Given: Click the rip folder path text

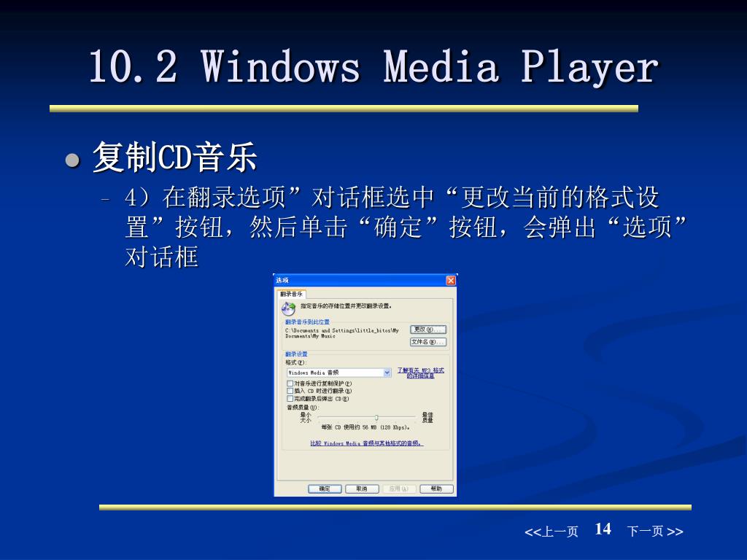Looking at the screenshot, I should tap(342, 332).
